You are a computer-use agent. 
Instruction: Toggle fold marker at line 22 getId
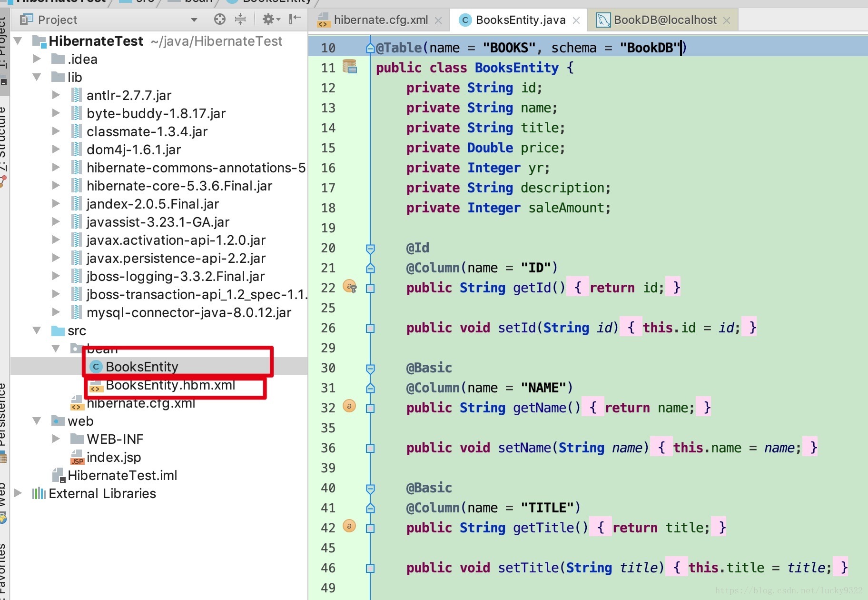pos(370,288)
